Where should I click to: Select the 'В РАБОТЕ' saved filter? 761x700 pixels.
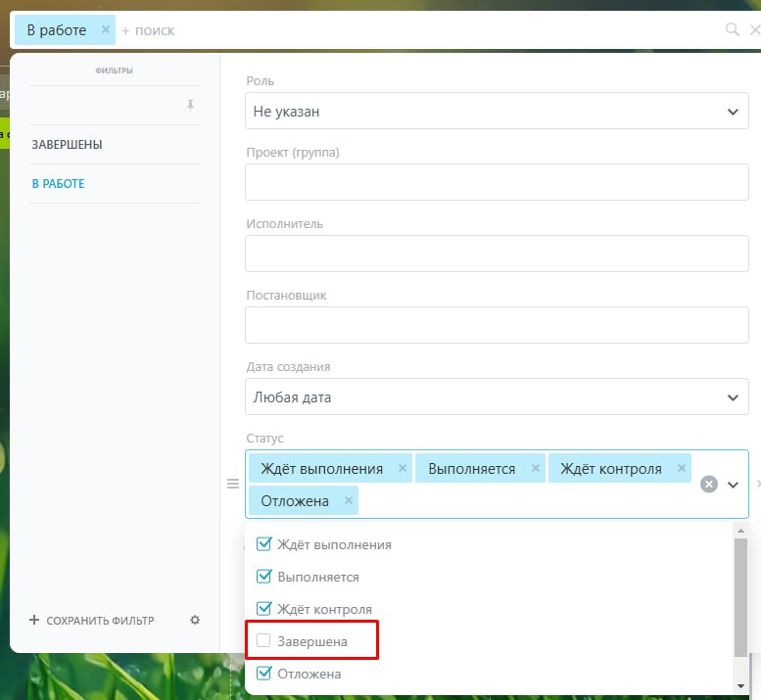tap(58, 184)
